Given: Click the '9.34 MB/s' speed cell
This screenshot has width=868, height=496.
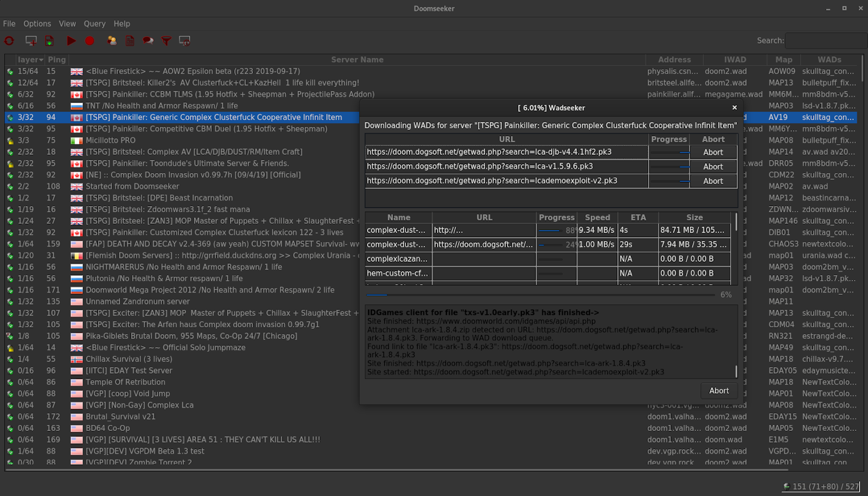Looking at the screenshot, I should coord(597,230).
